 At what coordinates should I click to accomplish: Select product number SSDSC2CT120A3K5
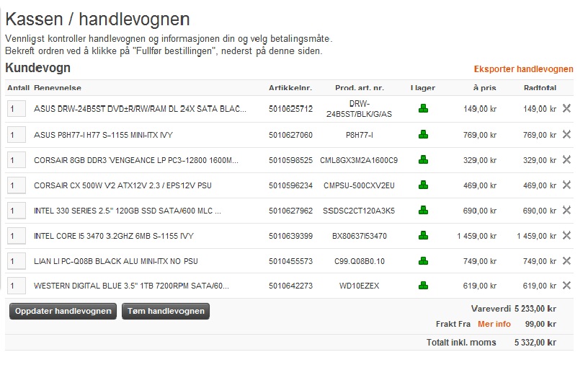pos(359,211)
